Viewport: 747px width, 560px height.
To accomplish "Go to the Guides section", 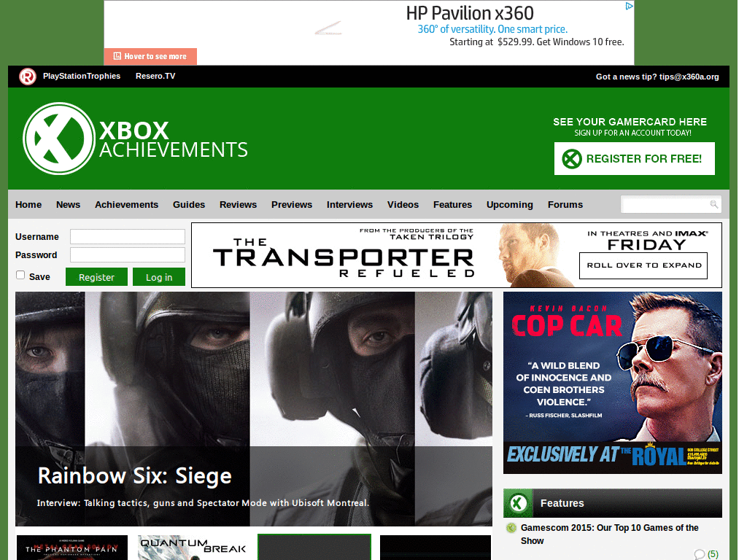I will coord(189,205).
